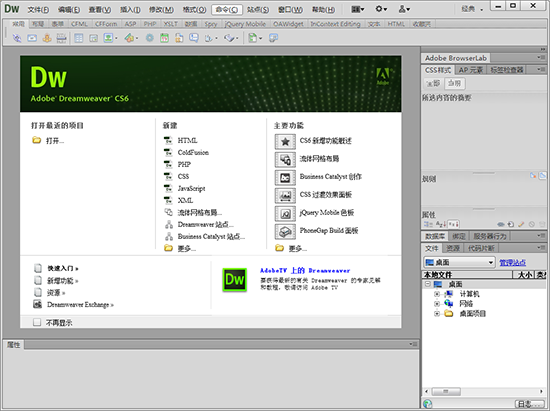Click the 管理站点 link
Image resolution: width=550 pixels, height=411 pixels.
click(512, 263)
